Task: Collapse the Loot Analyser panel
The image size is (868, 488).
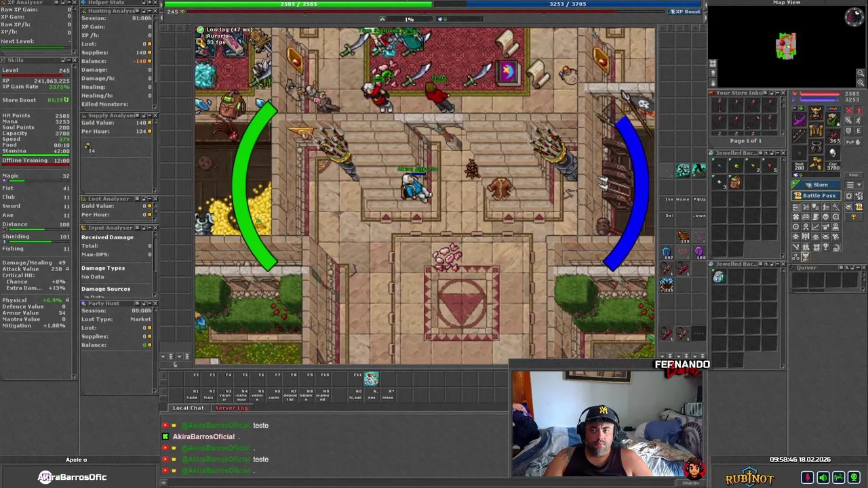Action: (x=150, y=199)
